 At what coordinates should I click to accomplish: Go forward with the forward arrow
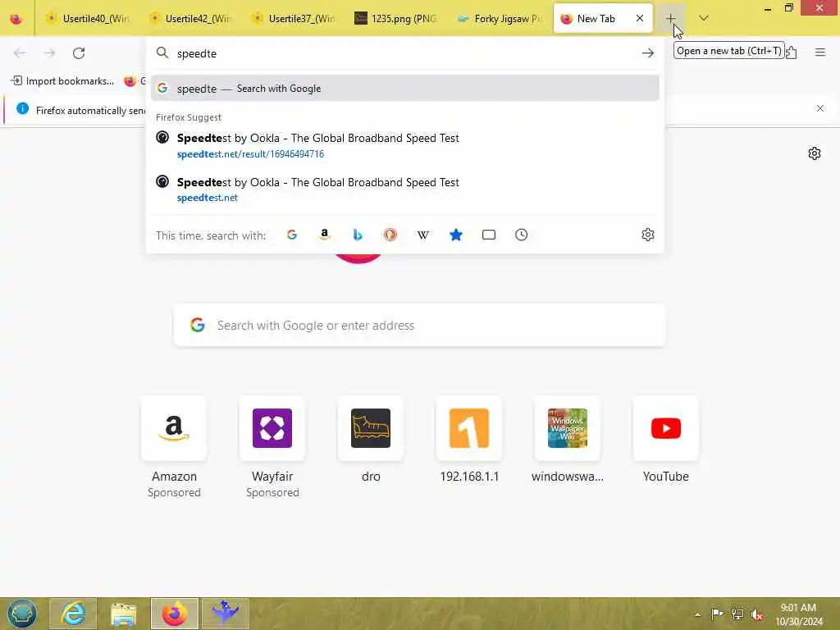49,53
